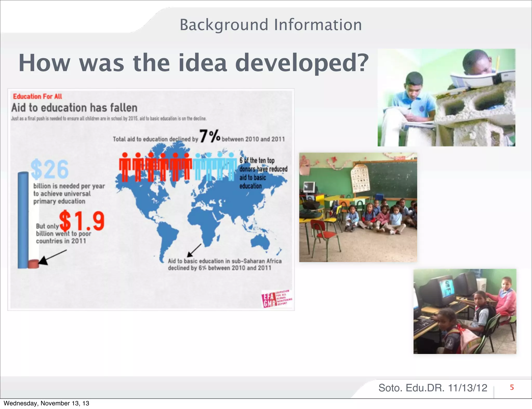Click the 'Background Information' slide header
The width and height of the screenshot is (532, 409).
271,25
